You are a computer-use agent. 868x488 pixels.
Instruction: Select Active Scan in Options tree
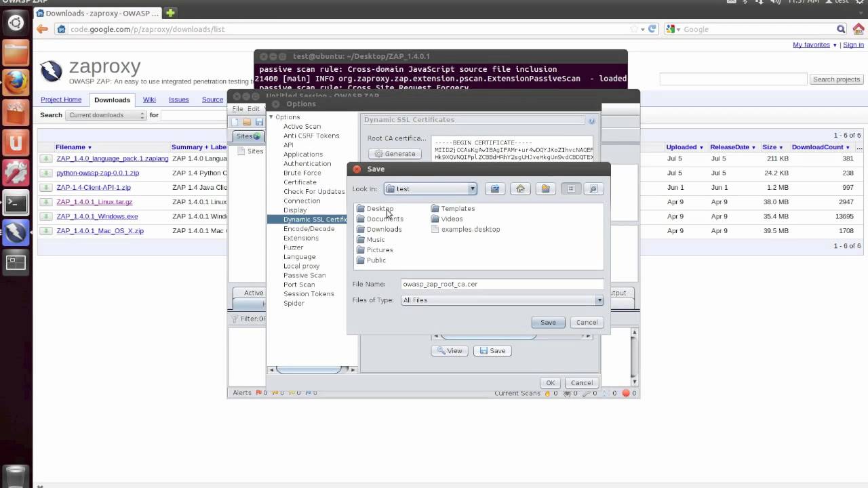tap(302, 127)
